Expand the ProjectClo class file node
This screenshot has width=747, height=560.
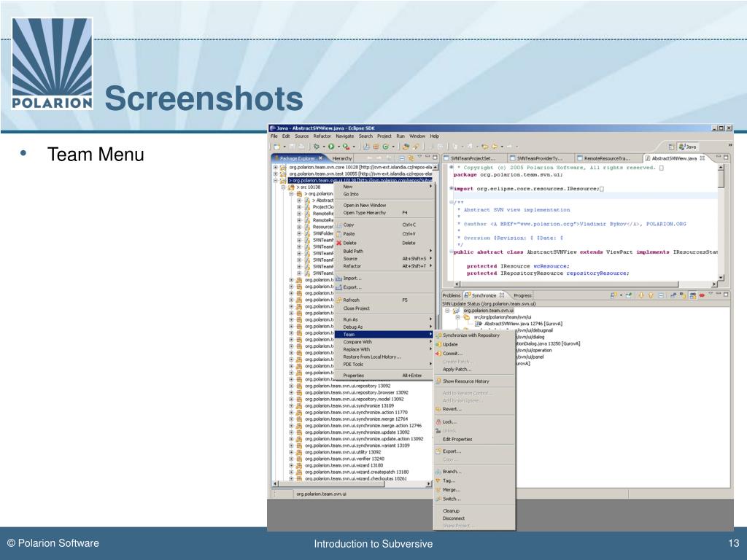(x=299, y=207)
